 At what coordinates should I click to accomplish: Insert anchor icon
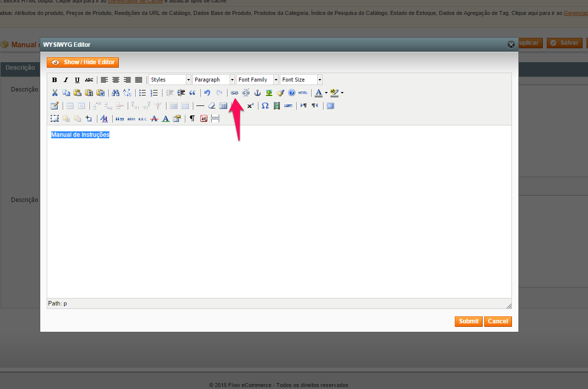click(257, 93)
